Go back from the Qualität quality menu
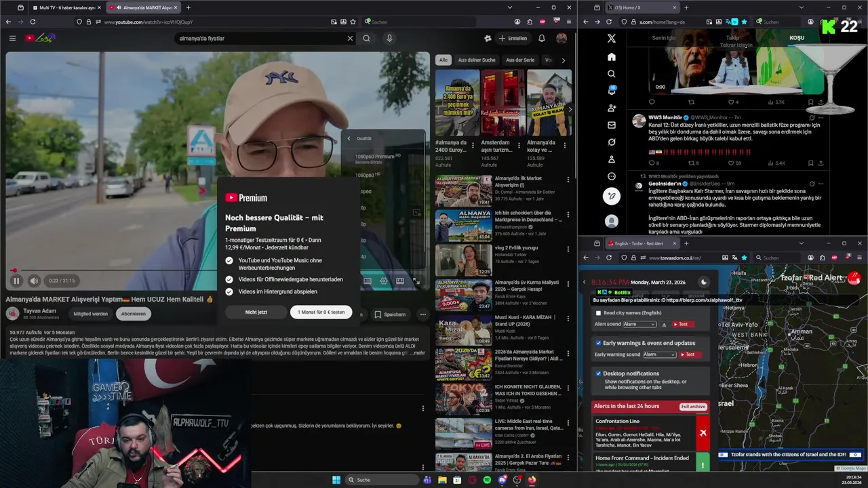Screen dimensions: 868x488 tap(349, 138)
